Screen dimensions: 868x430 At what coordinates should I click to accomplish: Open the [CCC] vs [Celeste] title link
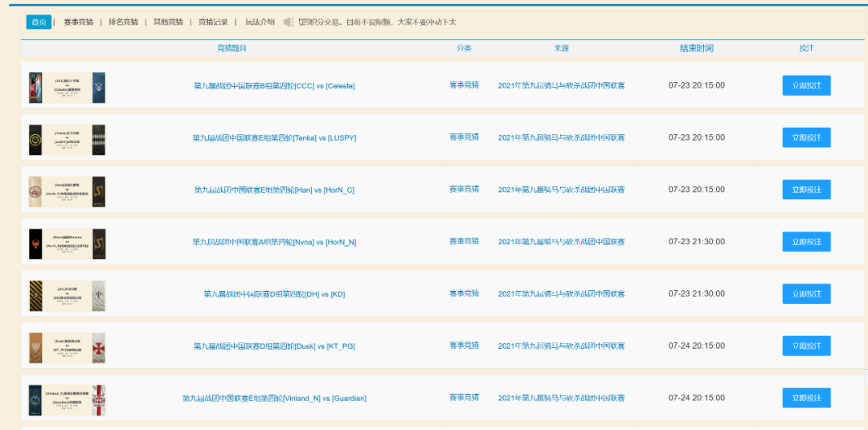[274, 86]
